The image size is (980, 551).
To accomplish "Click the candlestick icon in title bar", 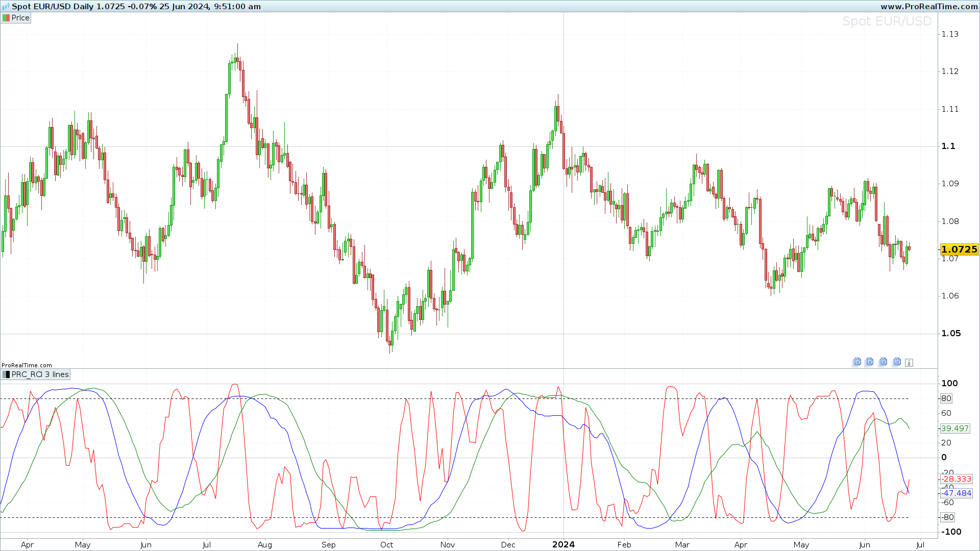I will coord(6,7).
